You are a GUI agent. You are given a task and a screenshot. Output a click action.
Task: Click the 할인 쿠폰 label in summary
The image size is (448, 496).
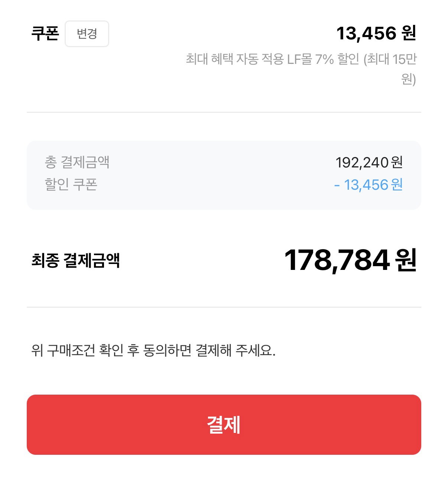71,184
